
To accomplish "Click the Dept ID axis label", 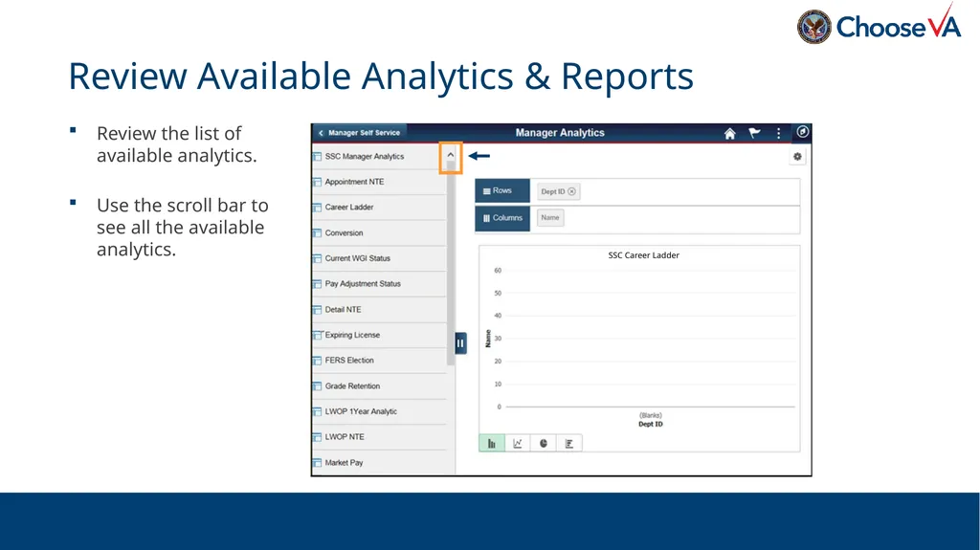I will (x=650, y=425).
